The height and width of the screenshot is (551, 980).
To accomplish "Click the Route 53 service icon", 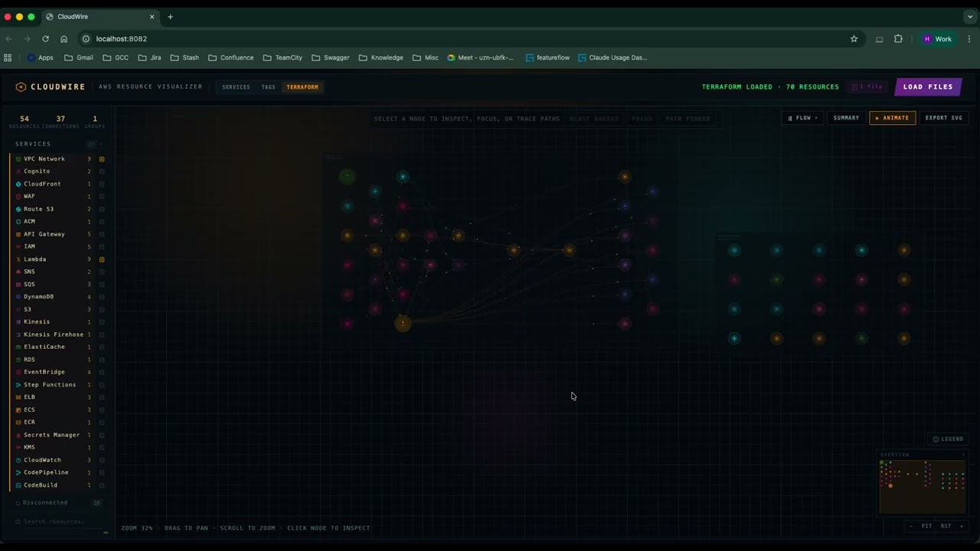I will [18, 209].
